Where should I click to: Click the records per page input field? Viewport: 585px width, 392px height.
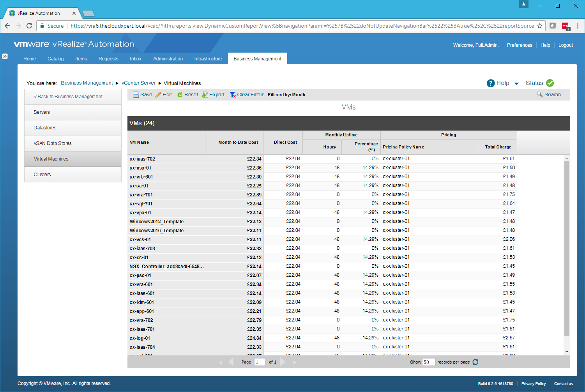(428, 362)
